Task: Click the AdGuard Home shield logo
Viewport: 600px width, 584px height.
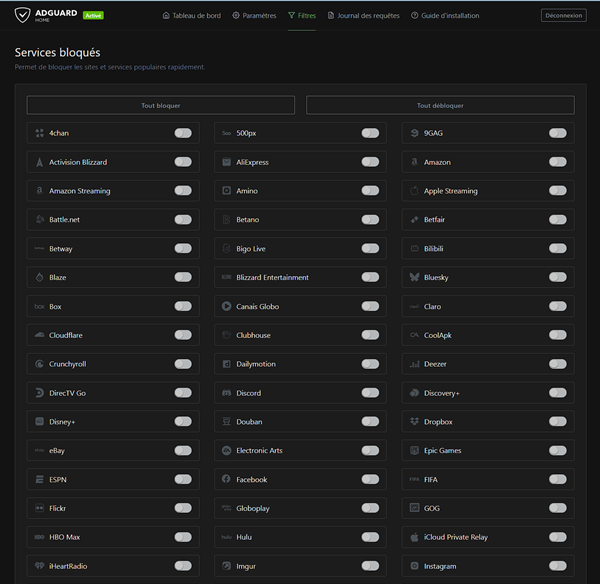Action: (22, 15)
